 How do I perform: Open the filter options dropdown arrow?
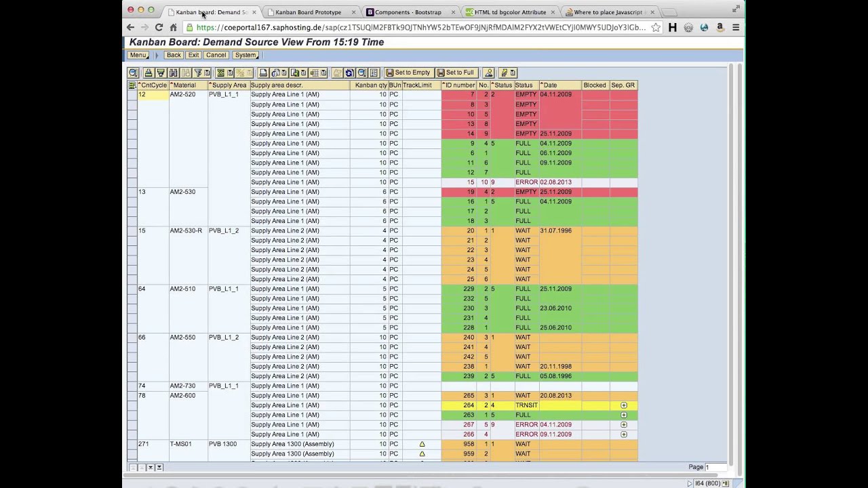click(x=206, y=73)
